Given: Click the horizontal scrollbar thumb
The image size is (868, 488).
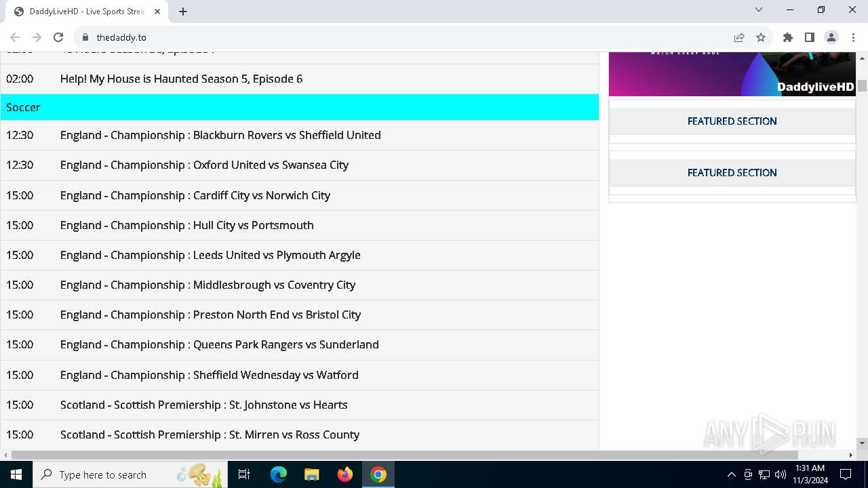Looking at the screenshot, I should [x=405, y=455].
